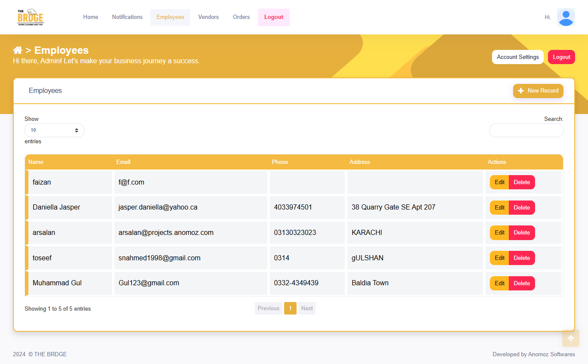The height and width of the screenshot is (364, 588).
Task: Delete the Muhammad Gul record
Action: point(522,284)
